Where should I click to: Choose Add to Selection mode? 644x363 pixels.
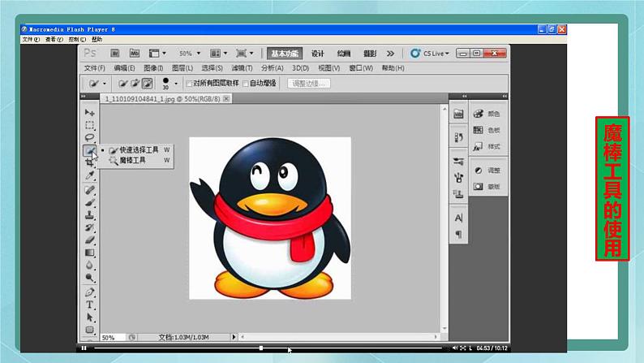click(x=135, y=84)
